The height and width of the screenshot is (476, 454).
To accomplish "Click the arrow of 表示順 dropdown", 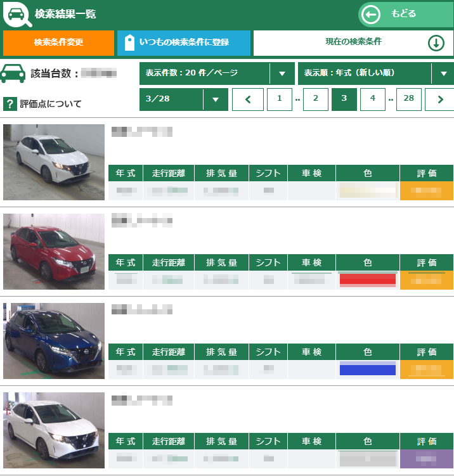I will 444,74.
